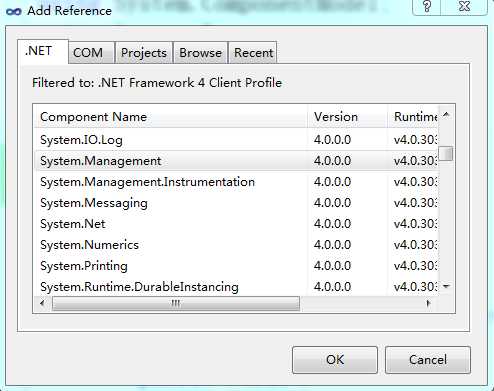Select System.Management component row
The width and height of the screenshot is (494, 391).
236,161
